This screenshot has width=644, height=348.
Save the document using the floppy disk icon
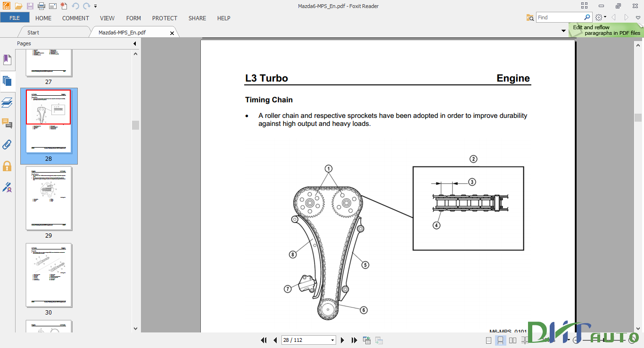click(30, 6)
